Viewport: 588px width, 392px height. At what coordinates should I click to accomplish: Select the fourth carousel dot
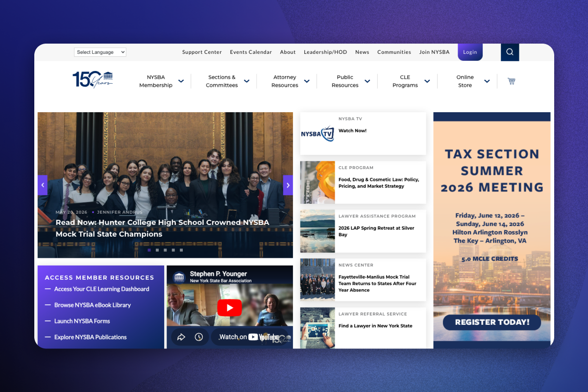coord(173,250)
